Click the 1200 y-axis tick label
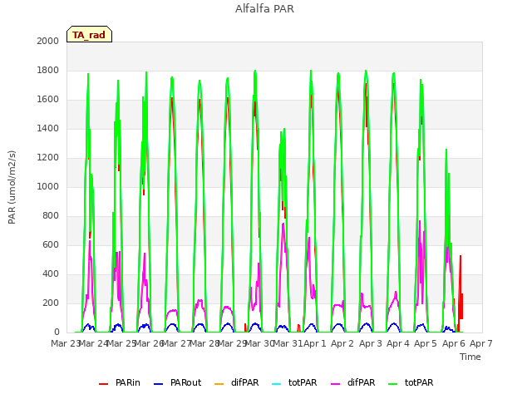532x399 pixels. pos(48,157)
